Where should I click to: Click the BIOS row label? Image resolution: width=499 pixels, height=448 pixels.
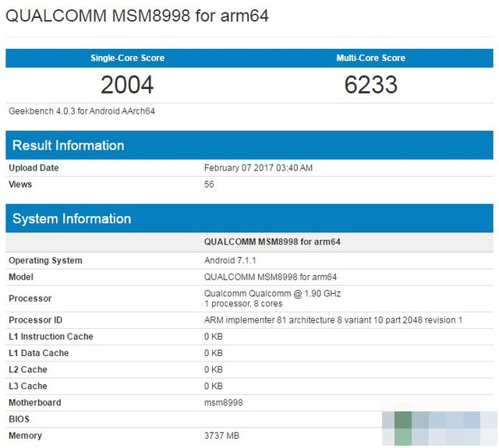[19, 419]
